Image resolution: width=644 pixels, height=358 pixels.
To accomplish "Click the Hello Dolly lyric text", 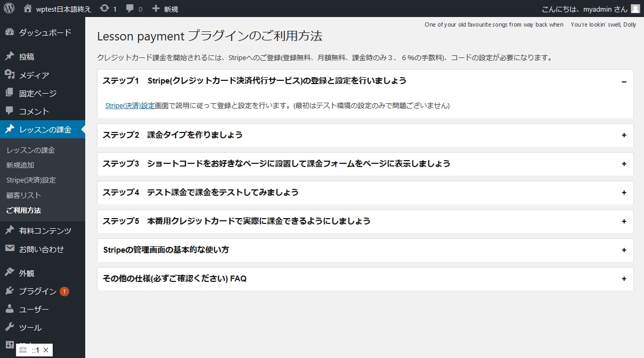I will [531, 24].
